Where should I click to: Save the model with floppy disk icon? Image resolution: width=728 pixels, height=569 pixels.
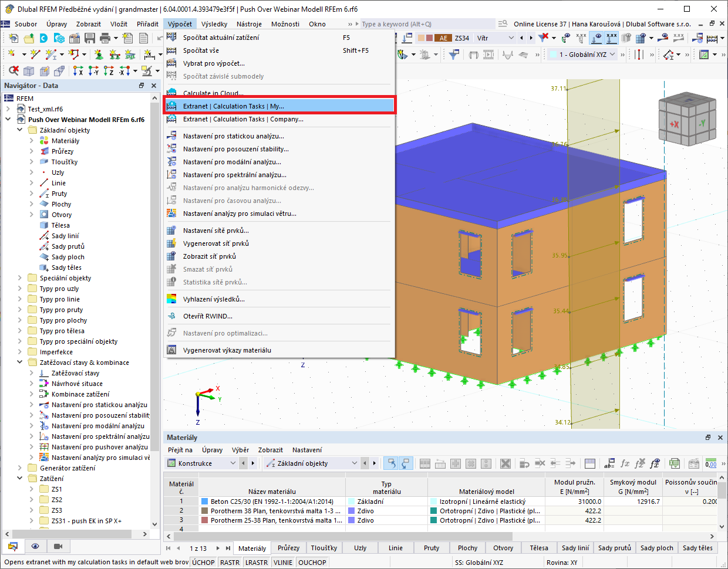tap(90, 38)
